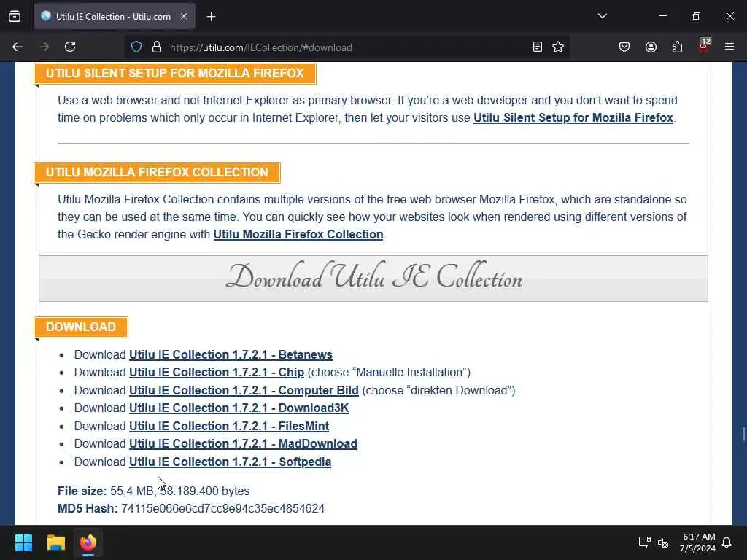
Task: Open the Firefox application menu
Action: (729, 47)
